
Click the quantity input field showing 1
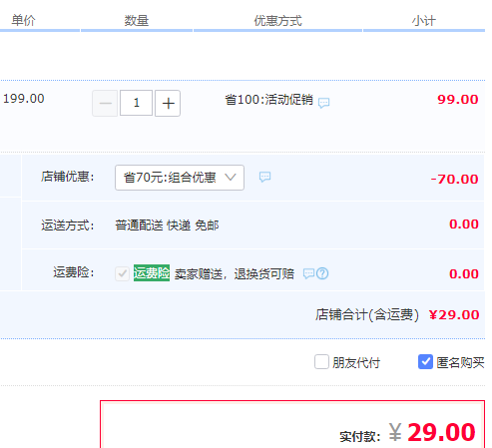136,103
